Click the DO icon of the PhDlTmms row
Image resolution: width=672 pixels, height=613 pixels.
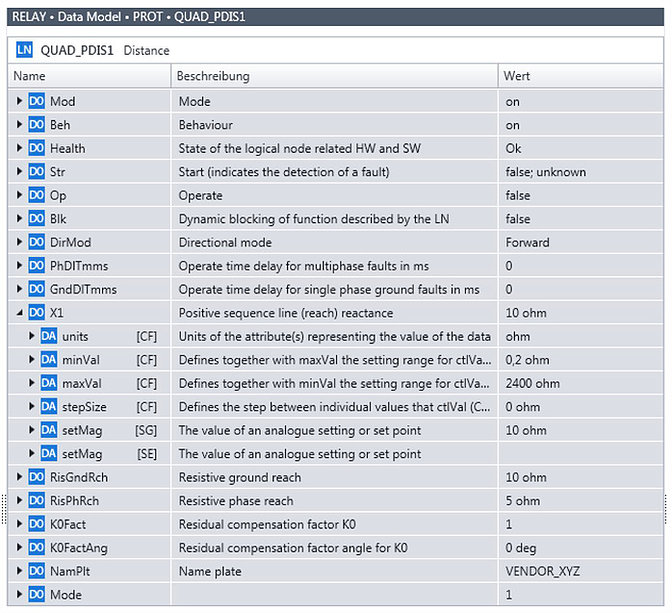[x=36, y=266]
